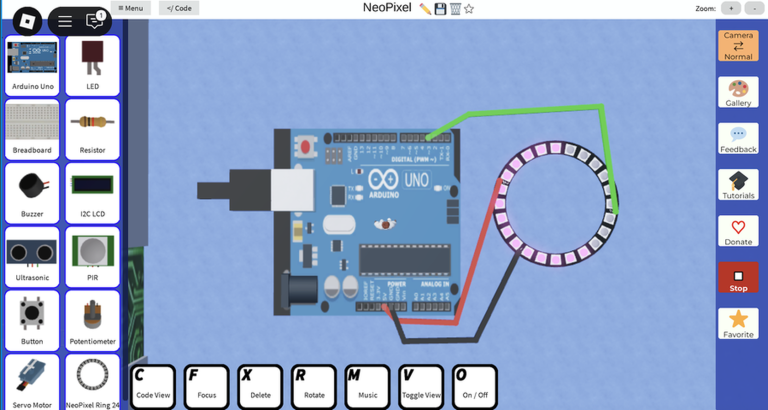The height and width of the screenshot is (410, 768).
Task: Add an LED component
Action: [x=93, y=66]
